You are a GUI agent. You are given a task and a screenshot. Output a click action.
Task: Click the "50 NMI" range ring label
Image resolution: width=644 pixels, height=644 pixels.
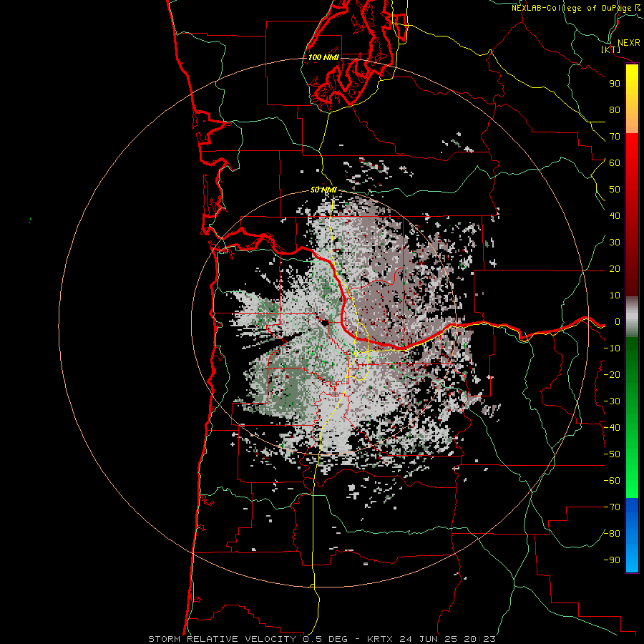[323, 190]
